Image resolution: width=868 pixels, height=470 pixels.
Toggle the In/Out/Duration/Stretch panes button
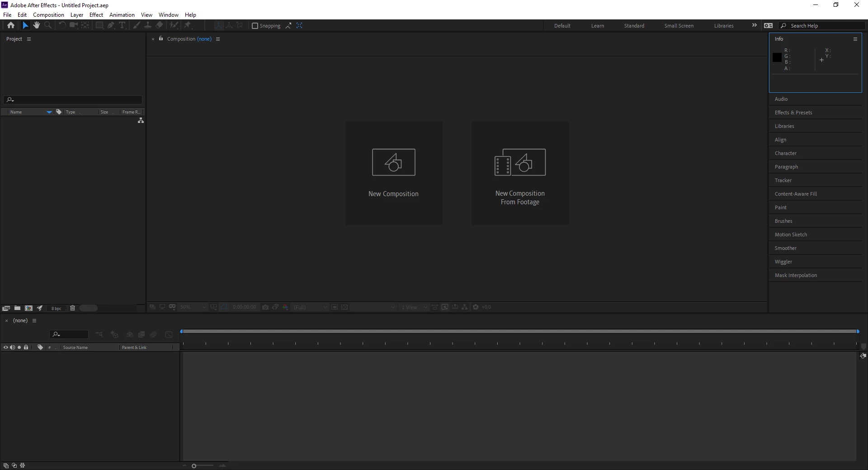point(23,465)
